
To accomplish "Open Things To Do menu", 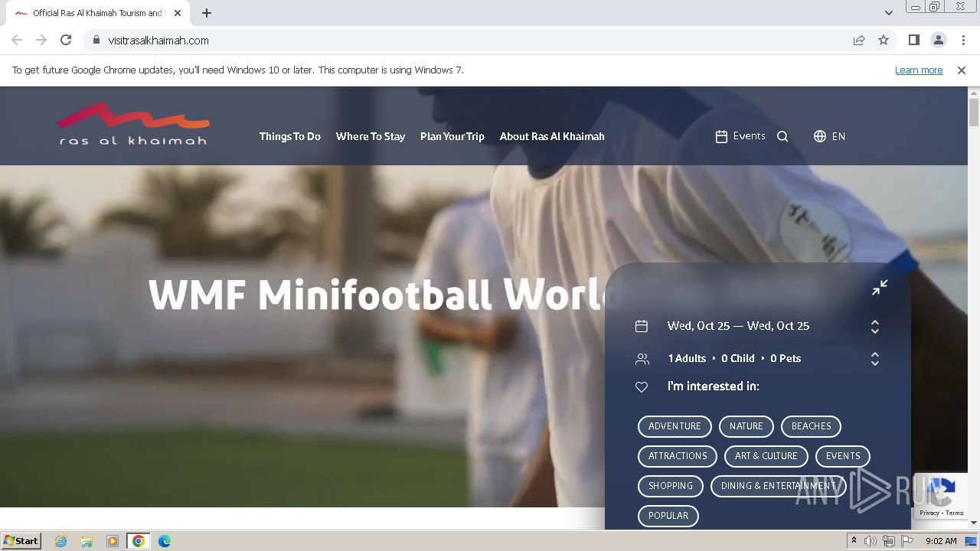I will click(x=290, y=136).
